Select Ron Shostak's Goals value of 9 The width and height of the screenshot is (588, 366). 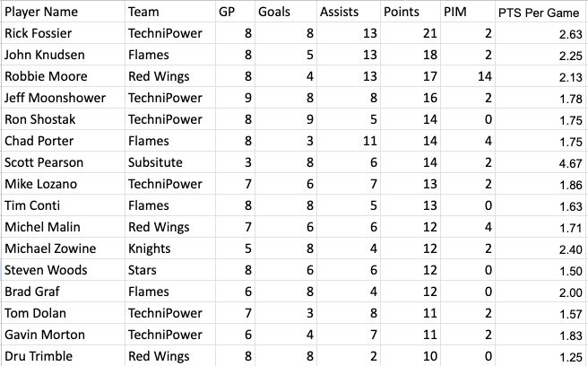286,119
